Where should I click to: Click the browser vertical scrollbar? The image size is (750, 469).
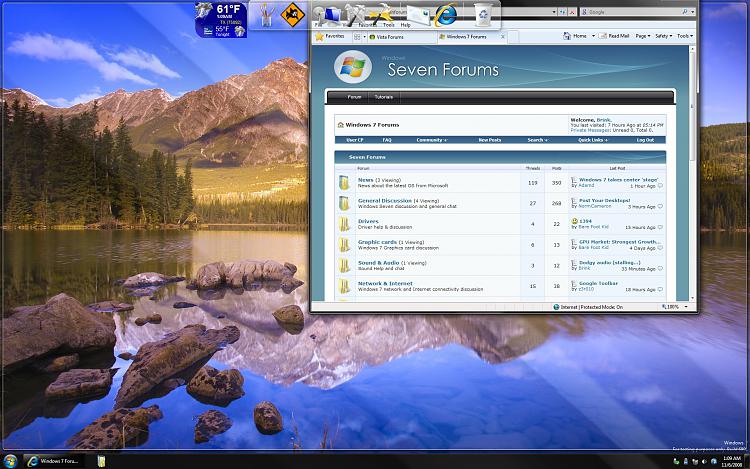[x=693, y=172]
